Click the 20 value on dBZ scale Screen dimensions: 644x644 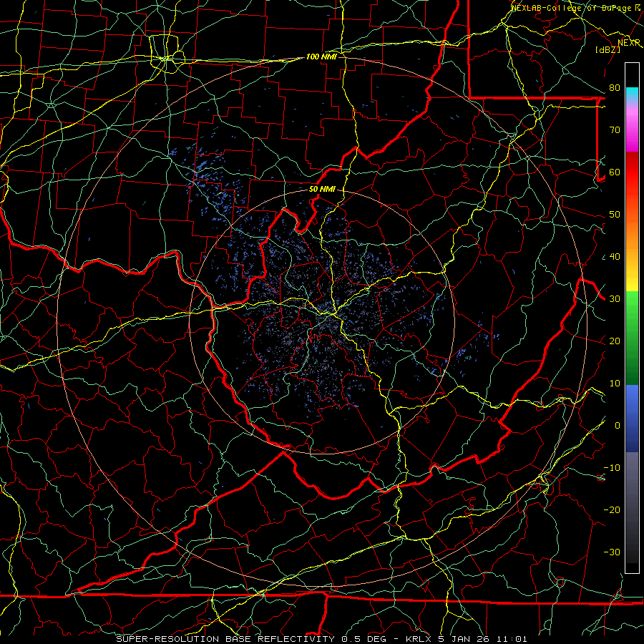615,341
